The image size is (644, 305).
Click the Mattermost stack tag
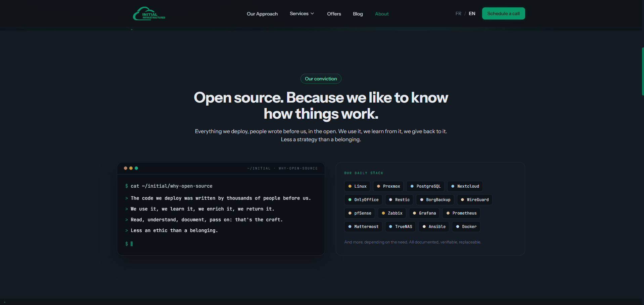tap(363, 227)
